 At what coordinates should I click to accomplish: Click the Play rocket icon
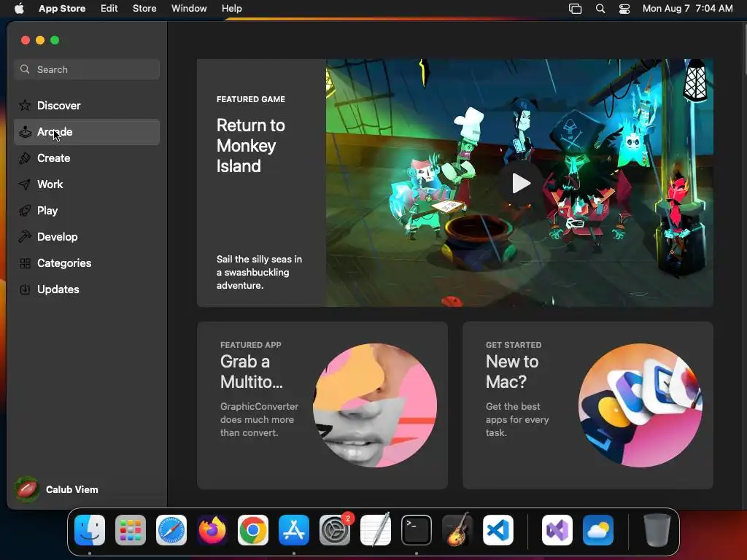(x=25, y=211)
